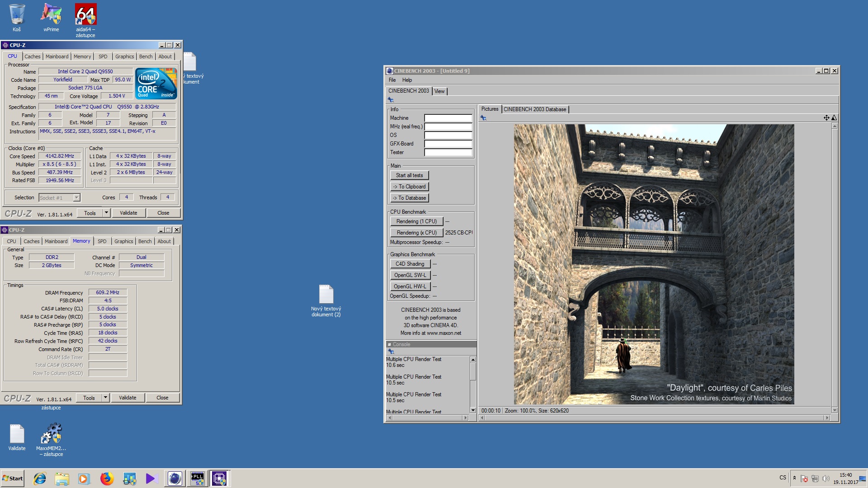Open Nový textový dokument (2) file icon
The width and height of the screenshot is (868, 488).
coord(326,300)
